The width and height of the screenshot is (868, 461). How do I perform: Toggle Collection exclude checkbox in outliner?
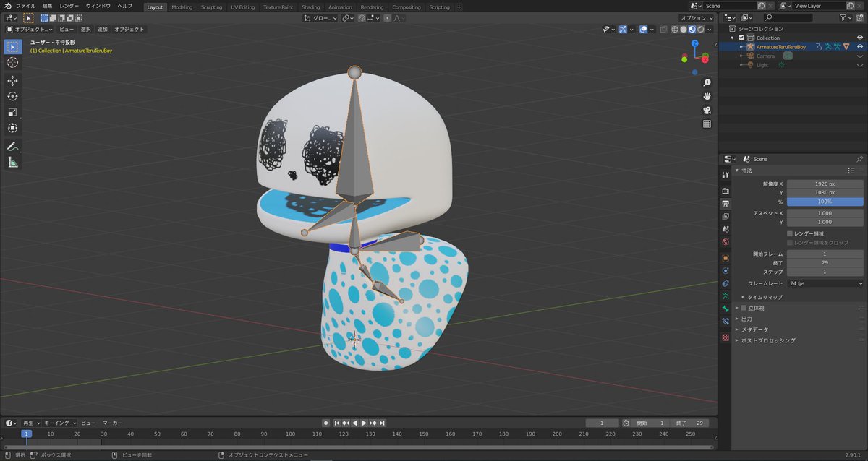click(741, 38)
